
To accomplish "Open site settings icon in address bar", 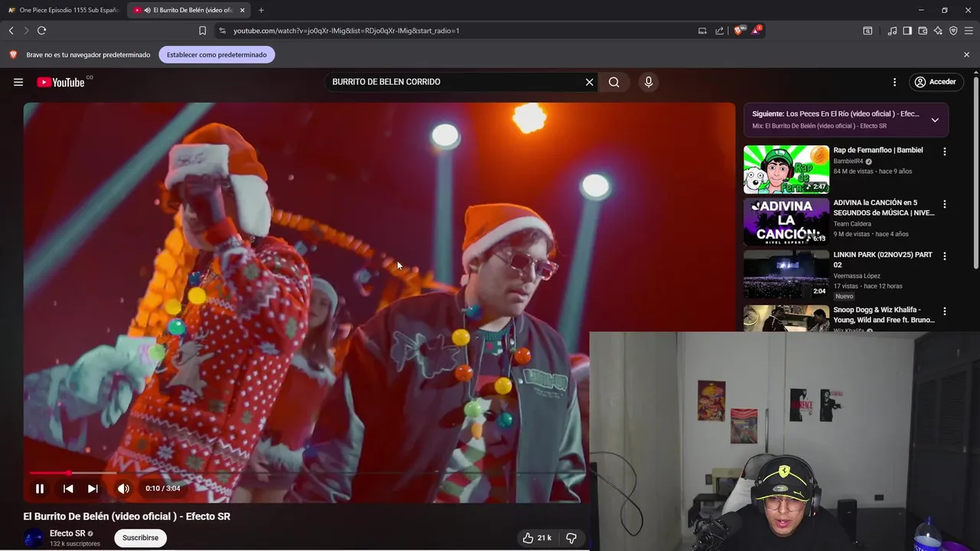I will [222, 31].
